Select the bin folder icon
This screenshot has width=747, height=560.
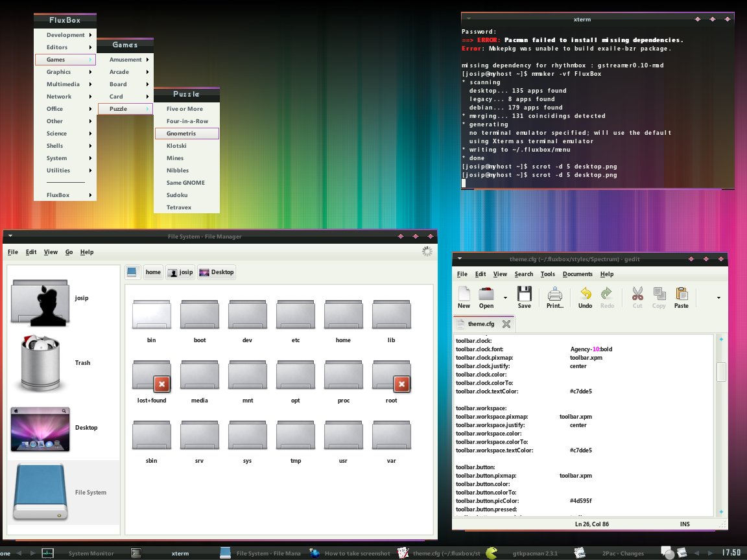click(152, 315)
